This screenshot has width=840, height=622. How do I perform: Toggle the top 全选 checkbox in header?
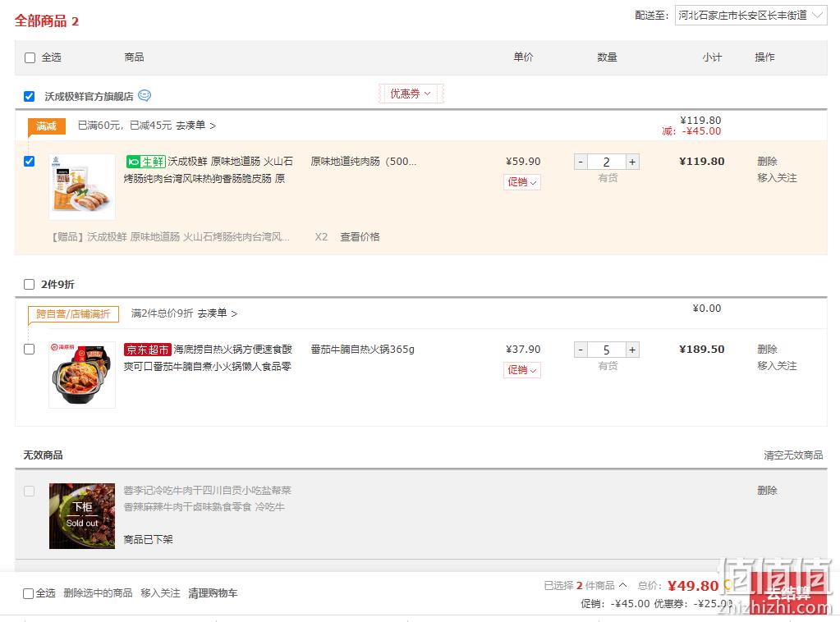tap(30, 57)
